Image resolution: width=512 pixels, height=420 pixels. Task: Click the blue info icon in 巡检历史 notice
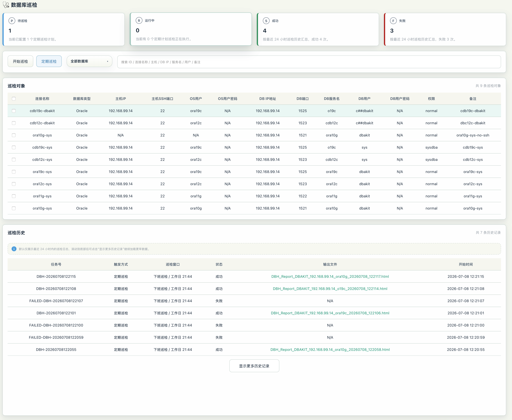(14, 249)
